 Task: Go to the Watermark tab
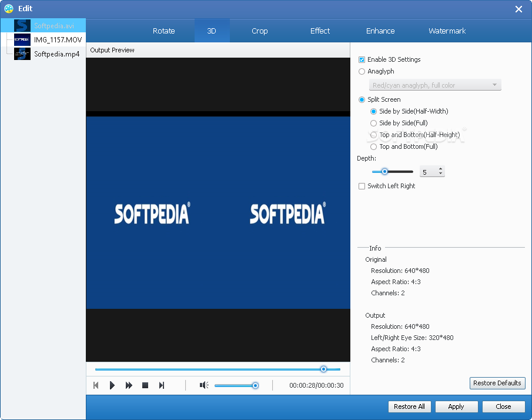coord(447,31)
